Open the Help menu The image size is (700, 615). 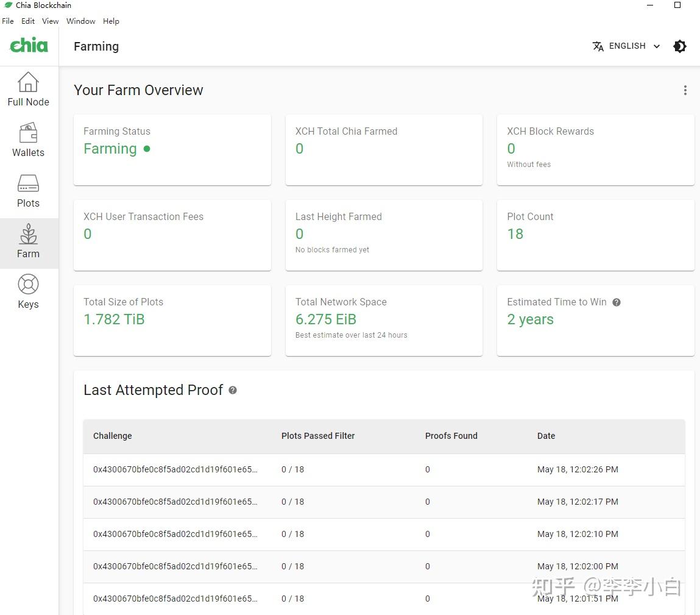[x=111, y=21]
